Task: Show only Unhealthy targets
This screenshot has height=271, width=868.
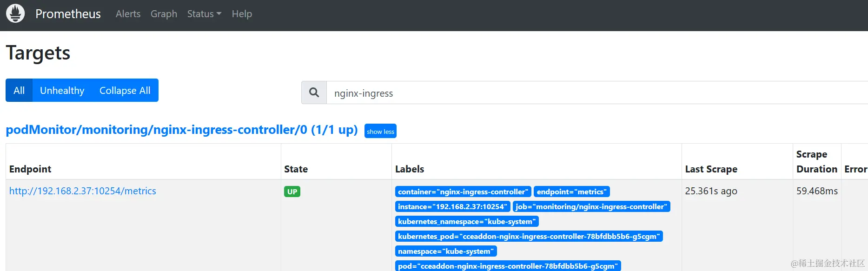Action: tap(62, 90)
